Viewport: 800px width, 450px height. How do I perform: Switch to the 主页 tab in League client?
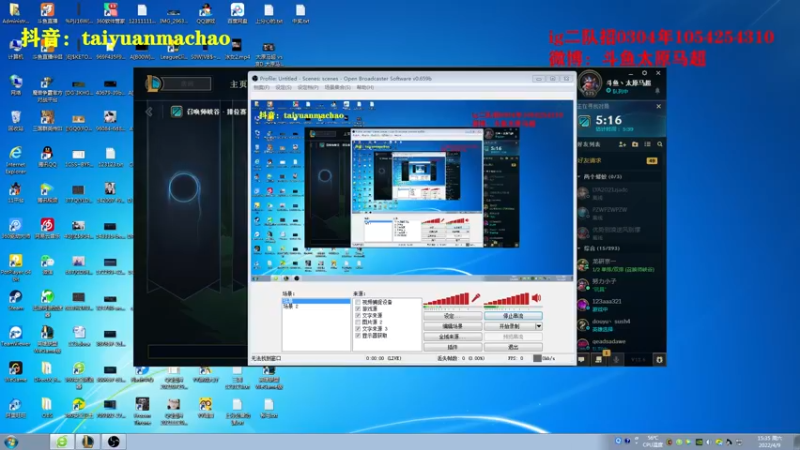click(238, 84)
